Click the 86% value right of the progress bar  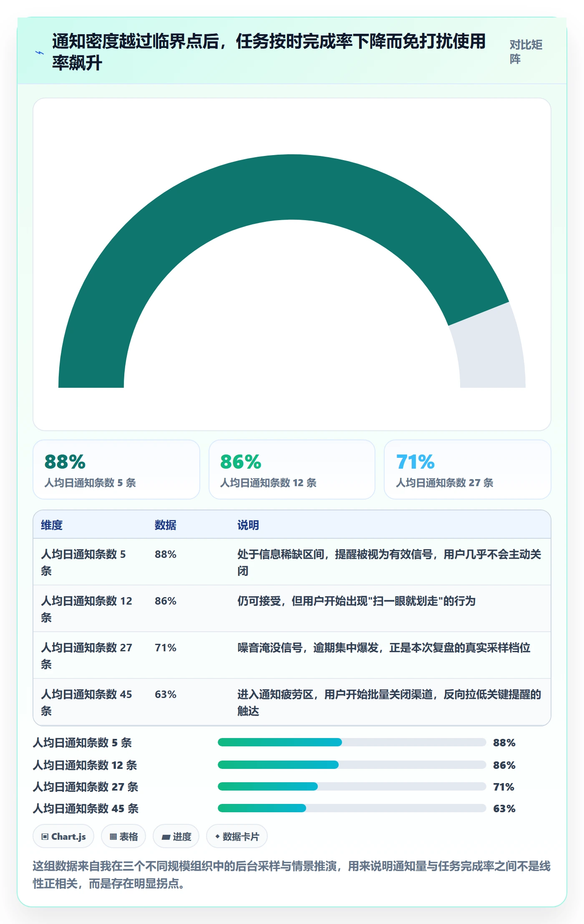coord(504,765)
